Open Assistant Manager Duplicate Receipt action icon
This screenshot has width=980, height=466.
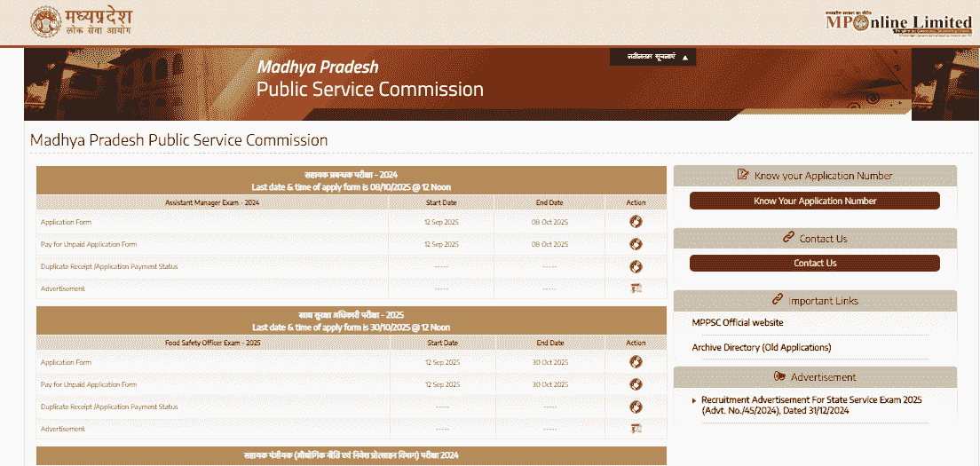[636, 267]
